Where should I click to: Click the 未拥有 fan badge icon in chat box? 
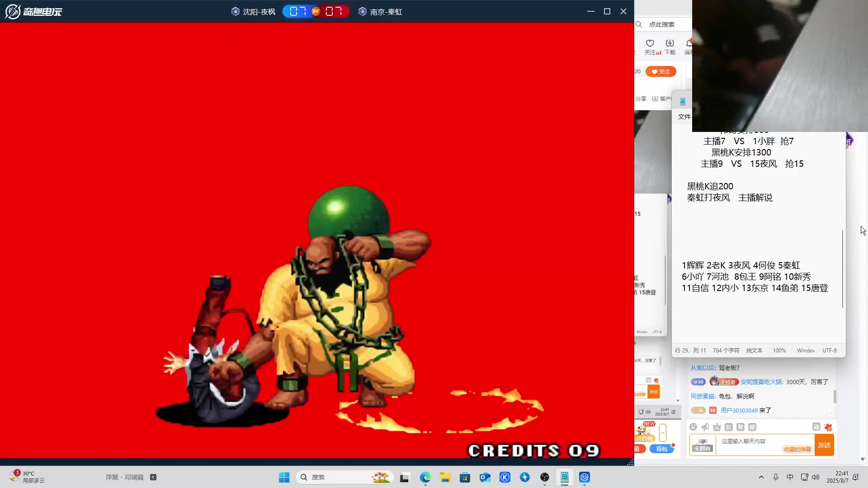tap(703, 445)
